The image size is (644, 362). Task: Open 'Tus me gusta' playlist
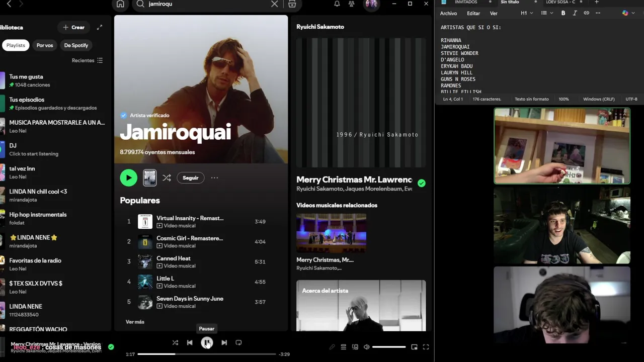tap(53, 80)
